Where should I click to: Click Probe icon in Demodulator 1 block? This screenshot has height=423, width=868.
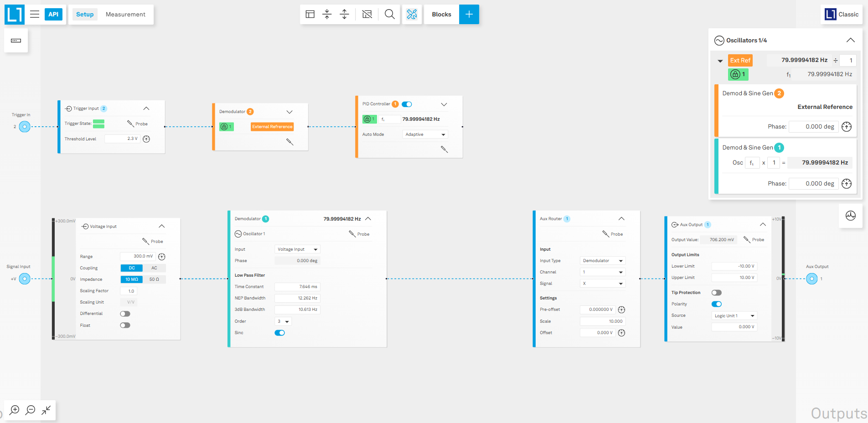tap(352, 234)
